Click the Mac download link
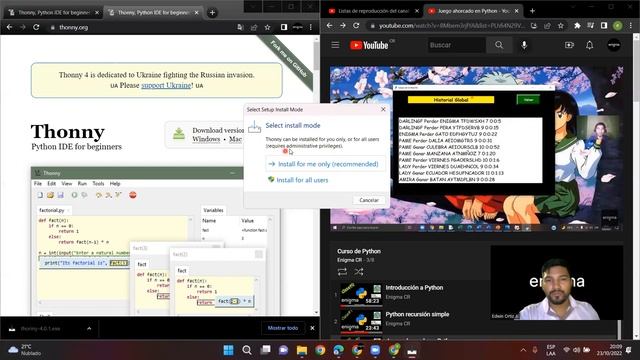The width and height of the screenshot is (640, 360). pyautogui.click(x=236, y=139)
